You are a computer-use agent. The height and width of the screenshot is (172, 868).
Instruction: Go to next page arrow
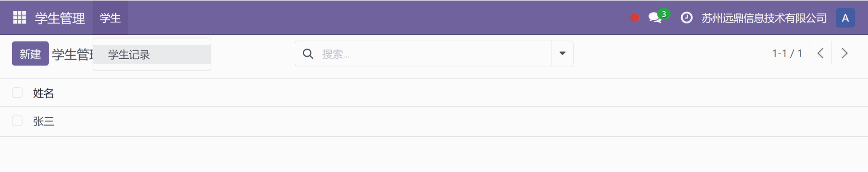[844, 53]
